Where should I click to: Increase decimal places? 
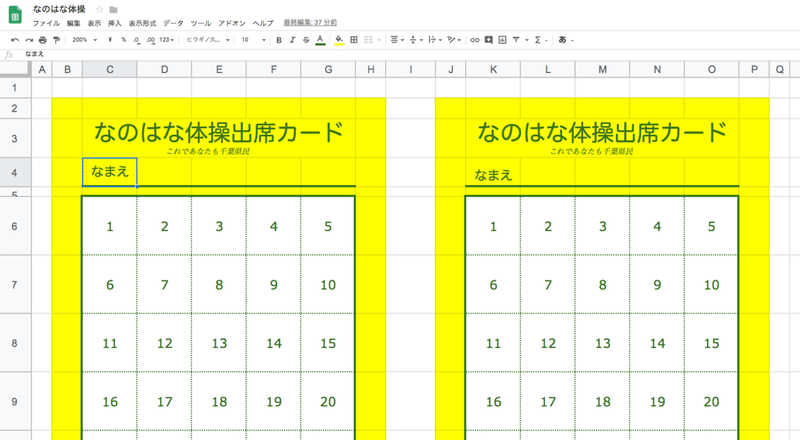coord(151,40)
